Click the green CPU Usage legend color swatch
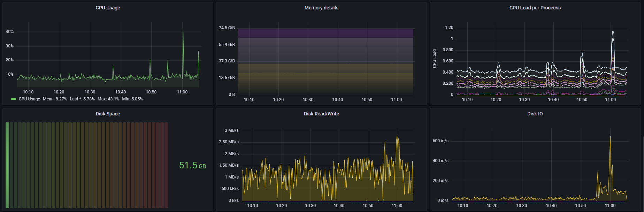 14,99
